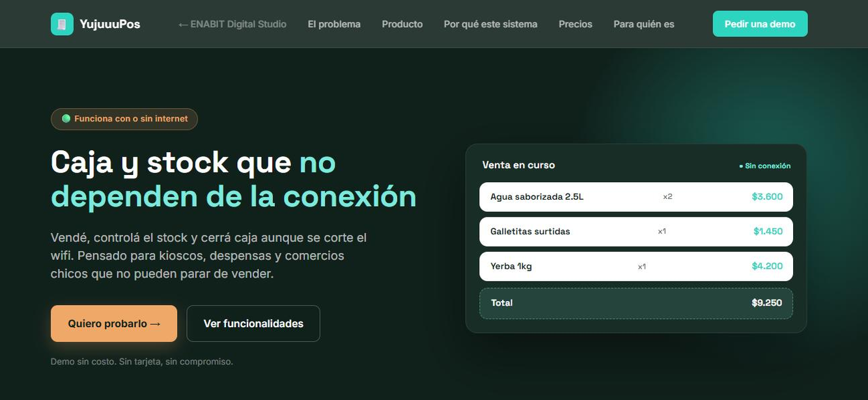This screenshot has height=400, width=868.
Task: Go back to ENABIT Digital Studio
Action: pos(232,24)
